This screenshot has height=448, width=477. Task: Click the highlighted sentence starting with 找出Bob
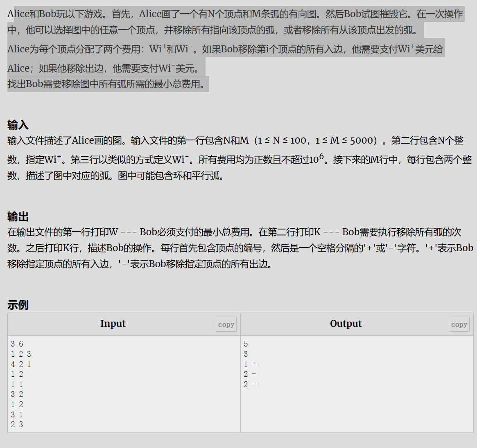point(107,84)
